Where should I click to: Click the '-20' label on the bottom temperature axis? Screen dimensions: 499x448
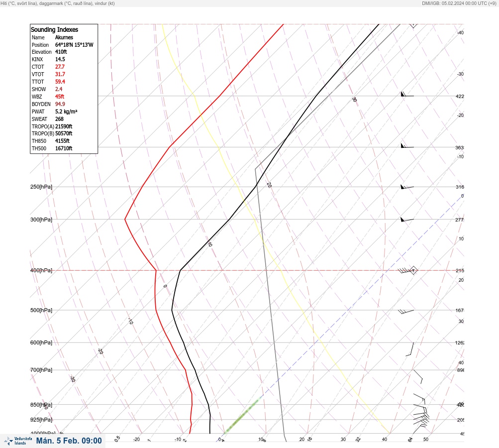[136, 440]
